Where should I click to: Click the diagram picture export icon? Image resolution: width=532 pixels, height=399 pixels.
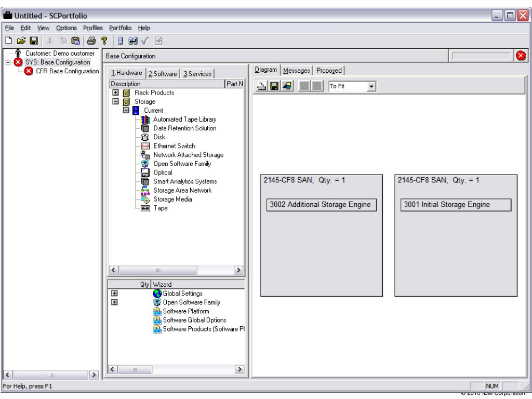pos(287,86)
